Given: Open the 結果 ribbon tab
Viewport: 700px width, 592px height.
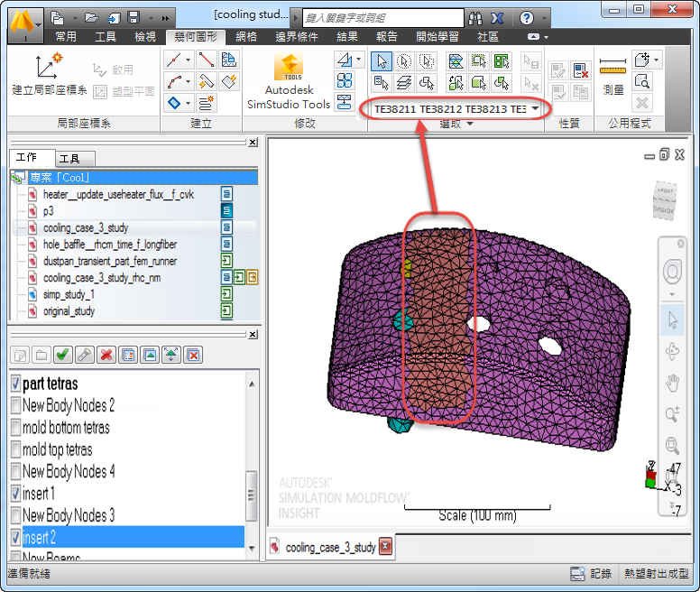Looking at the screenshot, I should pos(347,37).
